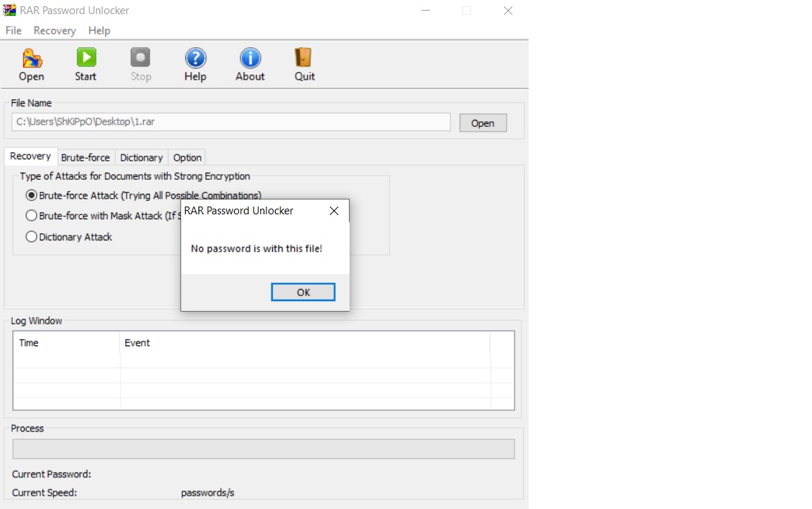Click the RAR Password Unlocker title bar icon
812x509 pixels.
(9, 11)
